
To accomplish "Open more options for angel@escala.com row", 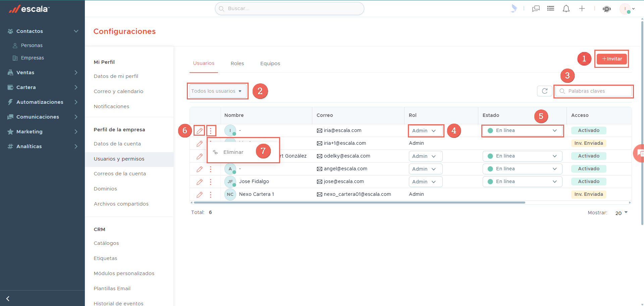I will (211, 169).
